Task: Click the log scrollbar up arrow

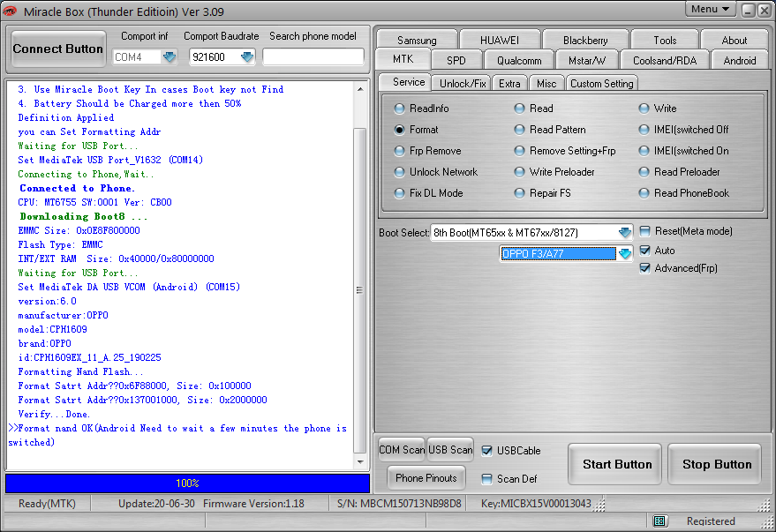Action: coord(360,89)
